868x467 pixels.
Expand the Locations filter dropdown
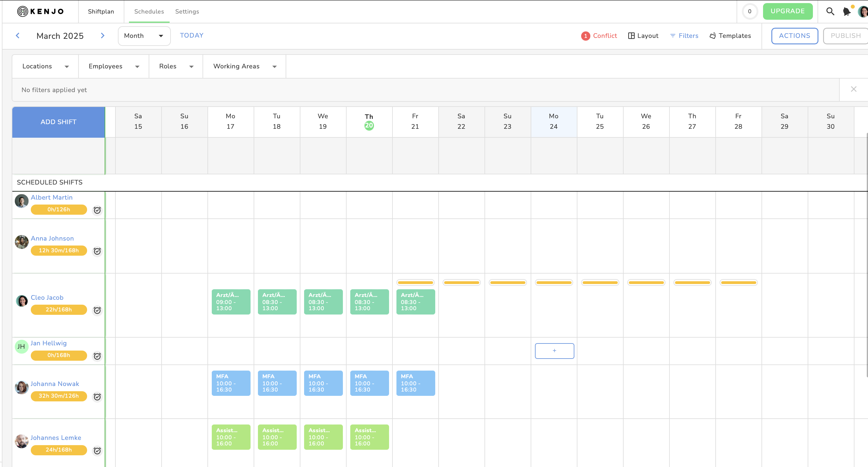coord(45,67)
